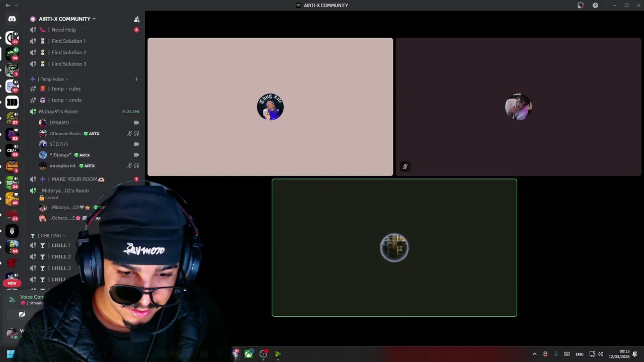The image size is (644, 362).
Task: Go back using the title bar arrow
Action: coord(8,6)
